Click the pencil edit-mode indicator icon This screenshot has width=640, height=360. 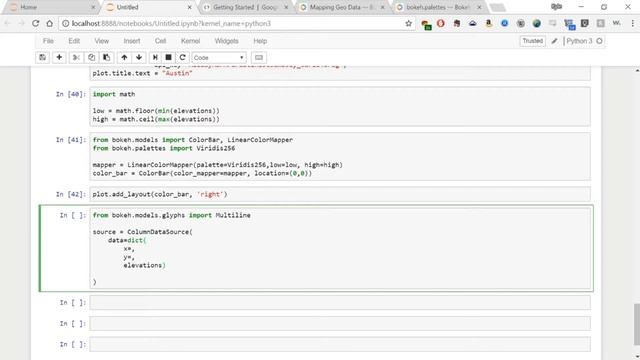tap(554, 41)
